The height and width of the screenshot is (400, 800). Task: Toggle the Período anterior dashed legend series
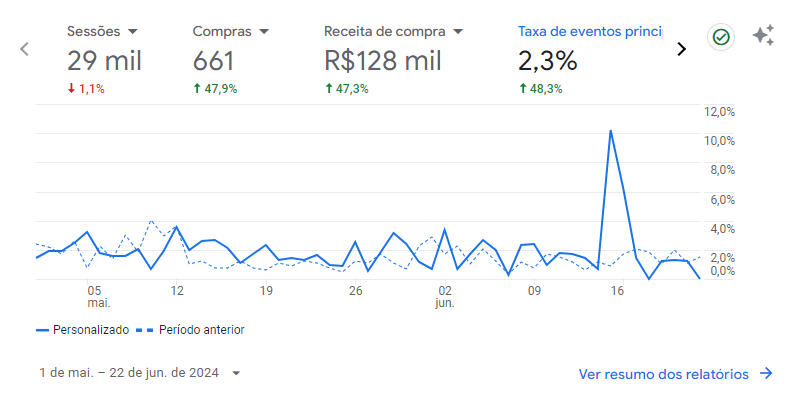point(190,329)
